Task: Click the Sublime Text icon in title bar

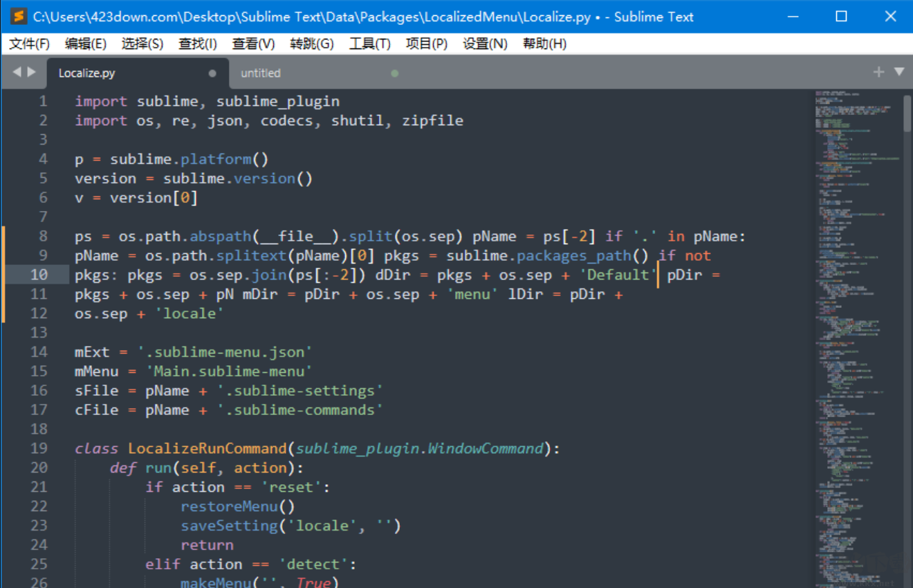Action: click(x=19, y=17)
